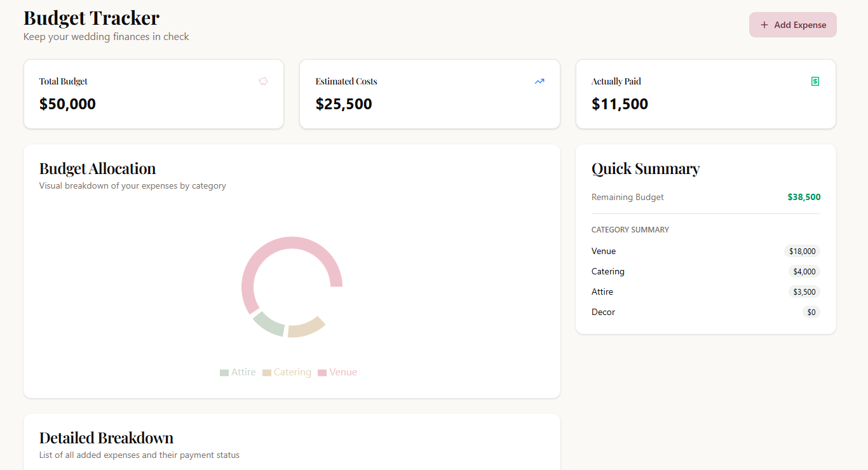Click the Detailed Breakdown section heading
This screenshot has height=470, width=868.
click(106, 438)
